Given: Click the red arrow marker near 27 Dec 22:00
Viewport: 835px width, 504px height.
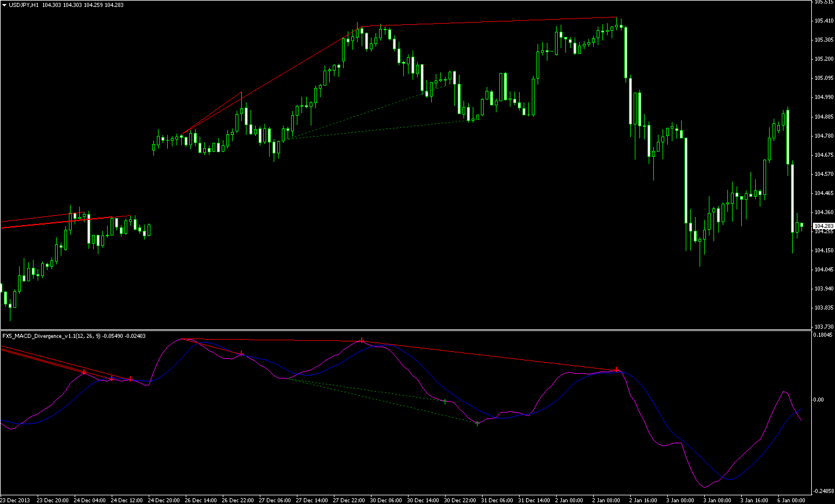Looking at the screenshot, I should (x=362, y=340).
